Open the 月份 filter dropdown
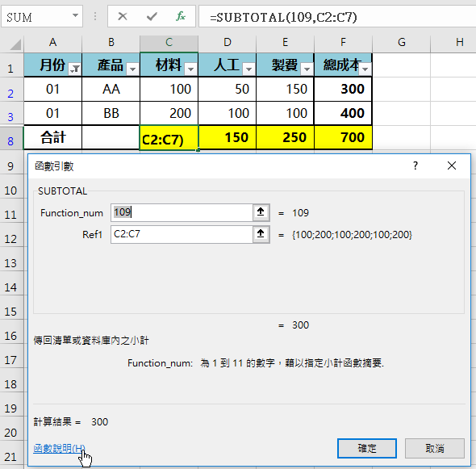The width and height of the screenshot is (476, 469). point(75,69)
